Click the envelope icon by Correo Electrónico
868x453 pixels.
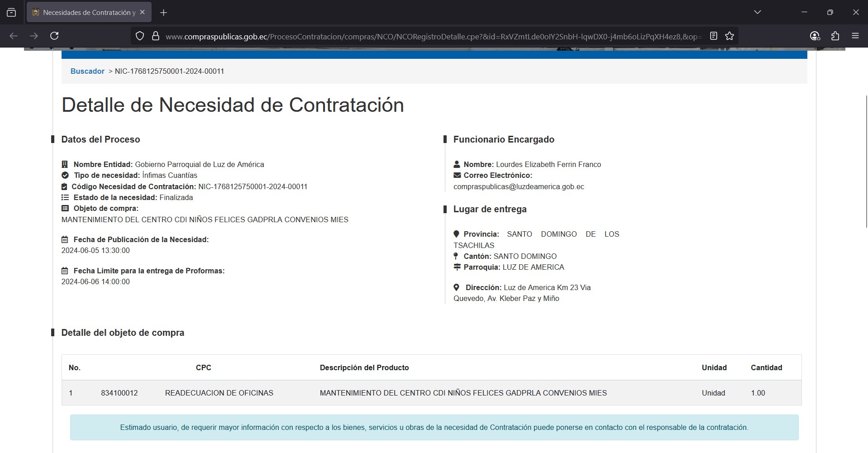(x=457, y=175)
